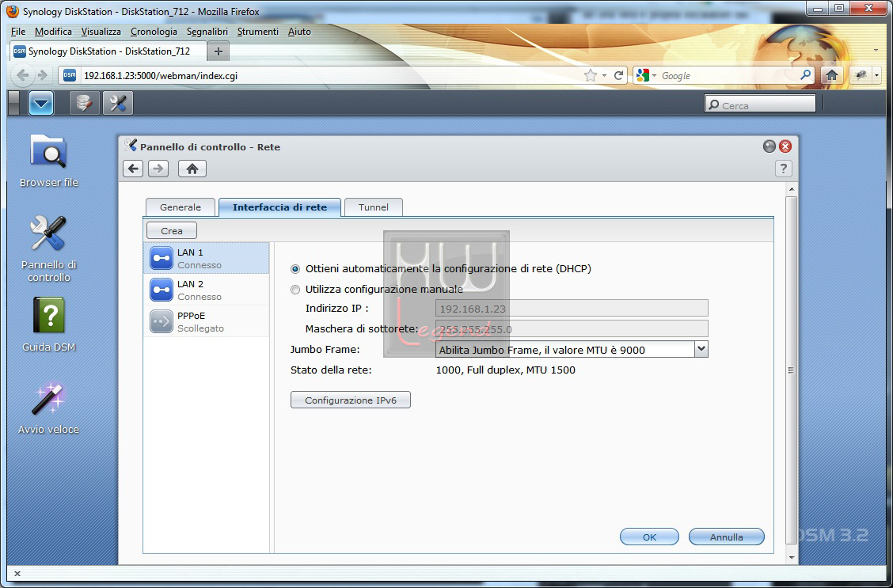
Task: Open help with the question mark button
Action: [783, 169]
